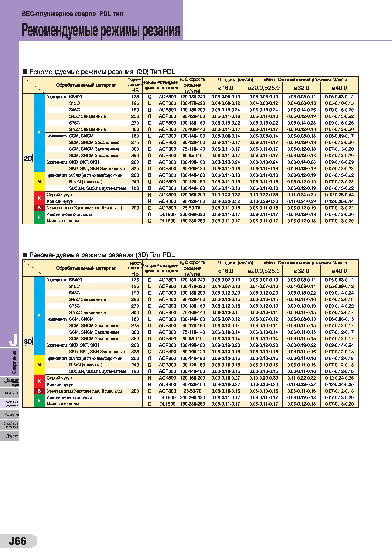
Task: Click "Серый чугун" in the 2D table
Action: tap(59, 195)
